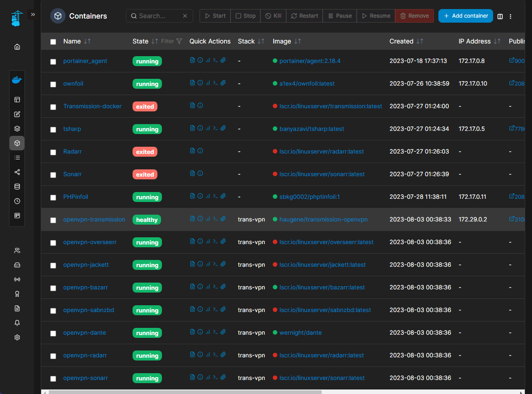Select the Sonarr row checkbox
Image resolution: width=532 pixels, height=394 pixels.
click(53, 175)
